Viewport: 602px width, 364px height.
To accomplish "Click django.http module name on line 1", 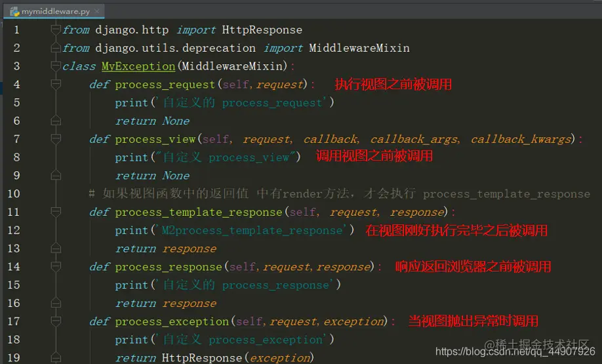I will click(x=132, y=30).
